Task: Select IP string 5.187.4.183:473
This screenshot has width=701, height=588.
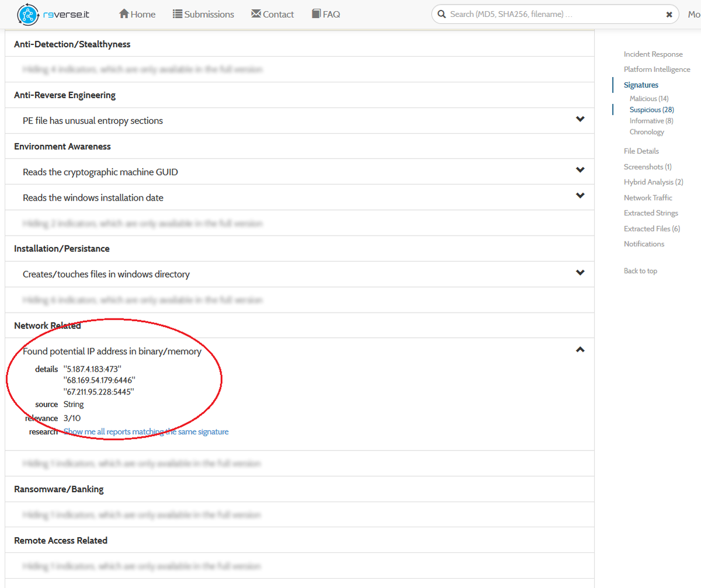Action: [x=92, y=369]
